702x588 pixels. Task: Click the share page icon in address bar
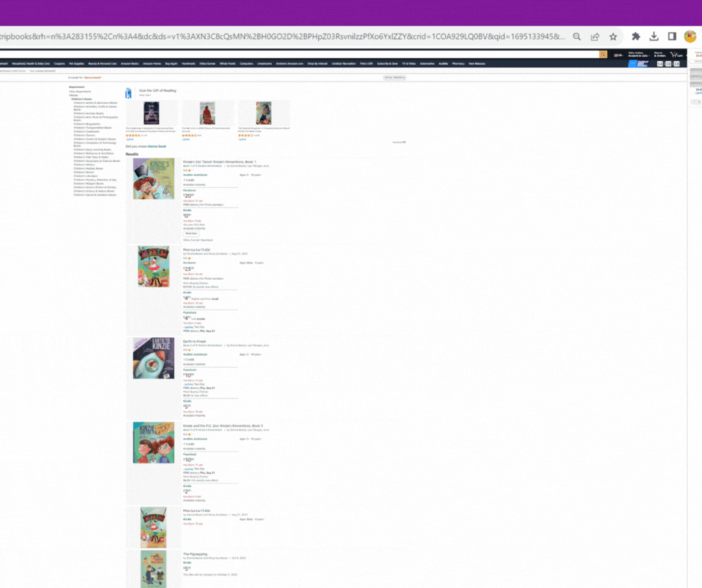click(595, 37)
